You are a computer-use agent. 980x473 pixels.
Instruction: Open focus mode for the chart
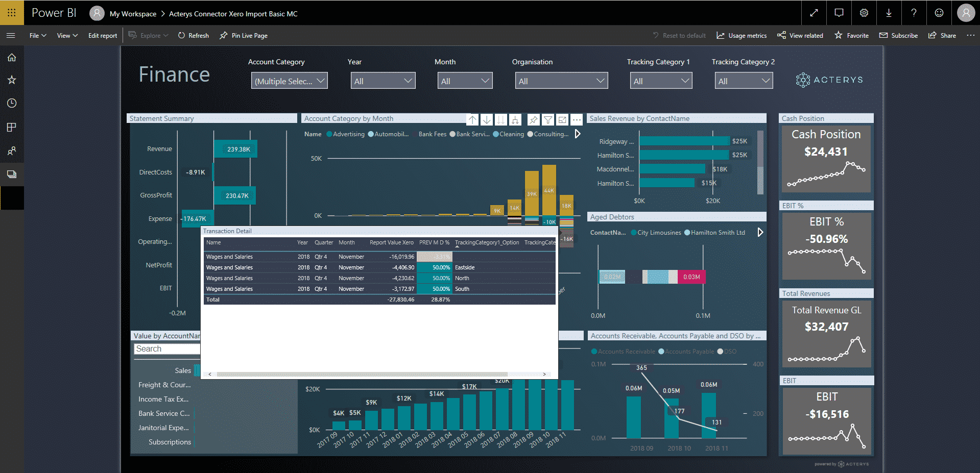coord(562,120)
